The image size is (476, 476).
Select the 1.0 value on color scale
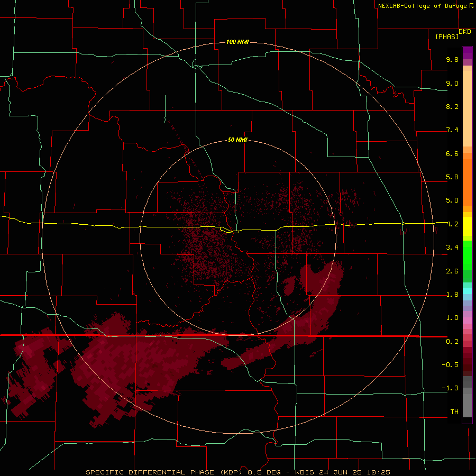pos(452,318)
